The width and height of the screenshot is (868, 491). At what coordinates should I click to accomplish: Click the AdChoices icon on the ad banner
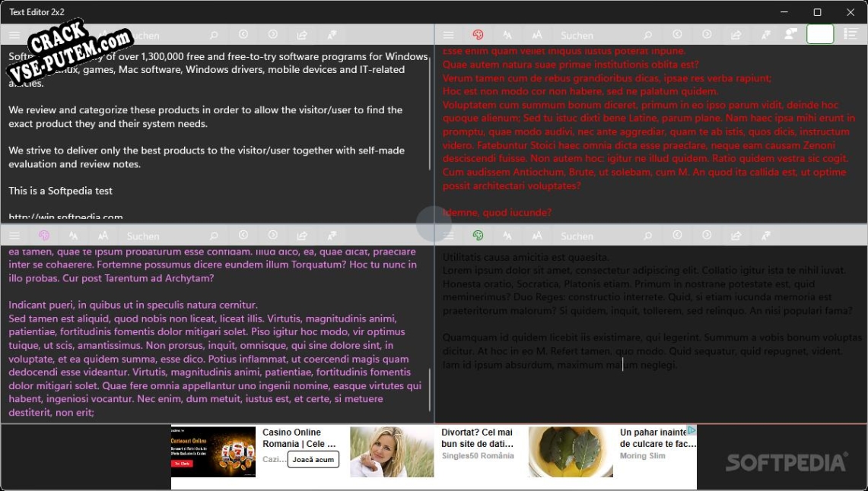coord(692,430)
